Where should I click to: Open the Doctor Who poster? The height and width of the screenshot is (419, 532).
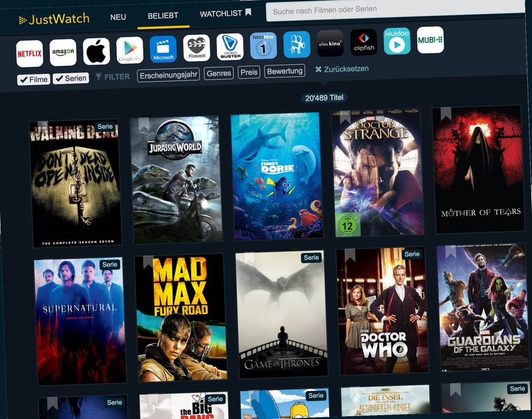(382, 310)
